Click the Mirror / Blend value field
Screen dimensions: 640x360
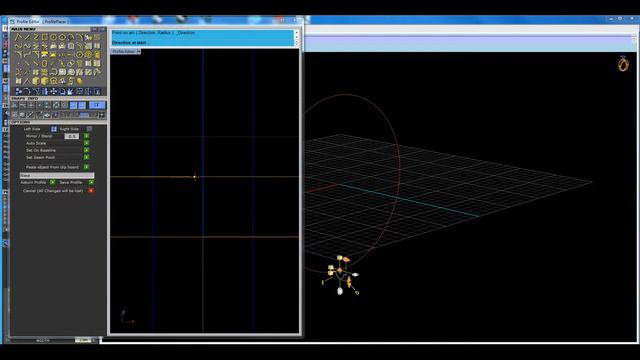click(x=72, y=136)
